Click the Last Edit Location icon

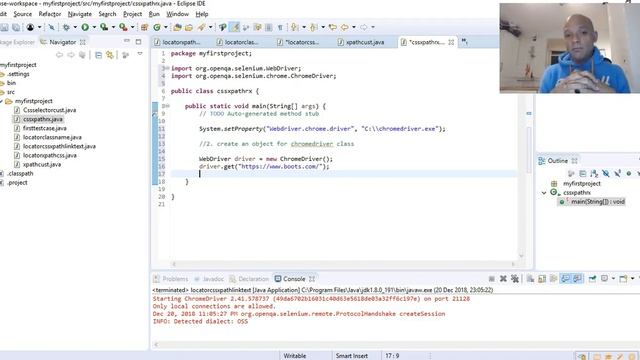(333, 27)
